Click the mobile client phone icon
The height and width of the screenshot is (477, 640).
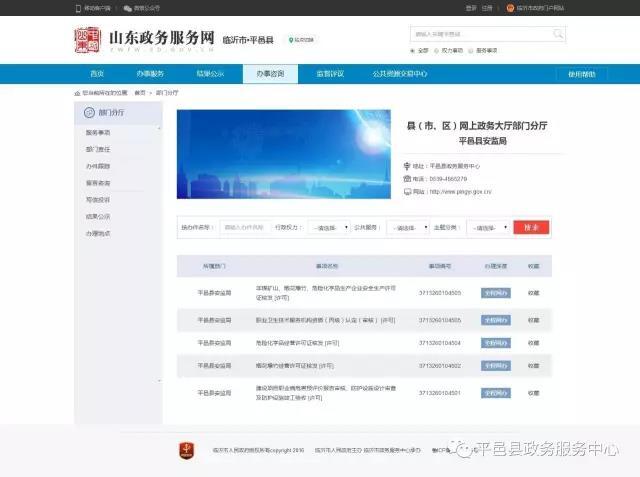[79, 7]
